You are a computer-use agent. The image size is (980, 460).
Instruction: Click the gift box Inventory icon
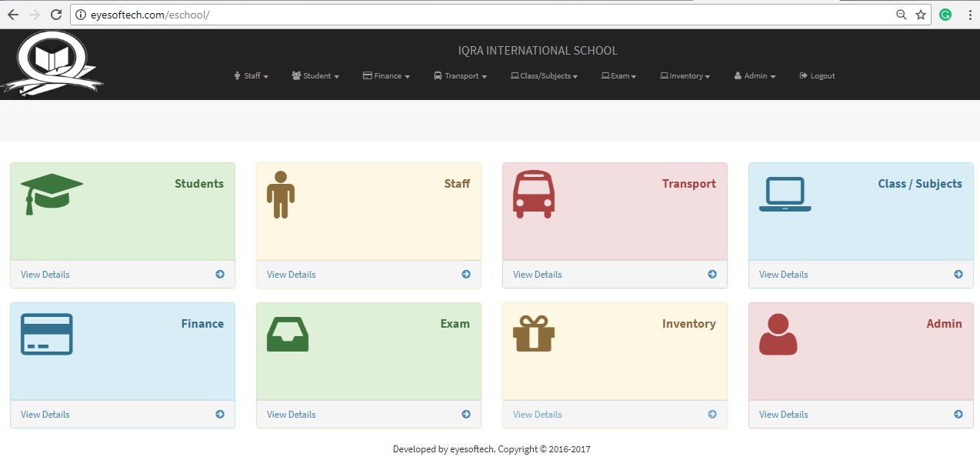click(534, 334)
